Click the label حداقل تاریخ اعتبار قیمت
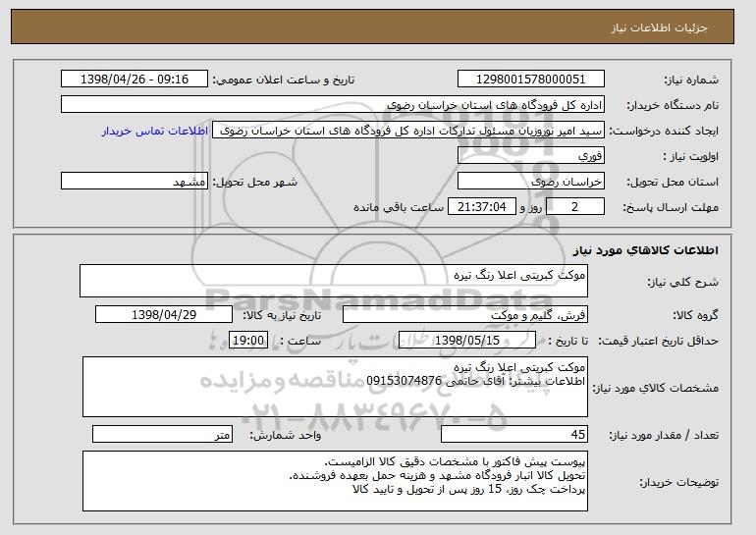 tap(659, 341)
